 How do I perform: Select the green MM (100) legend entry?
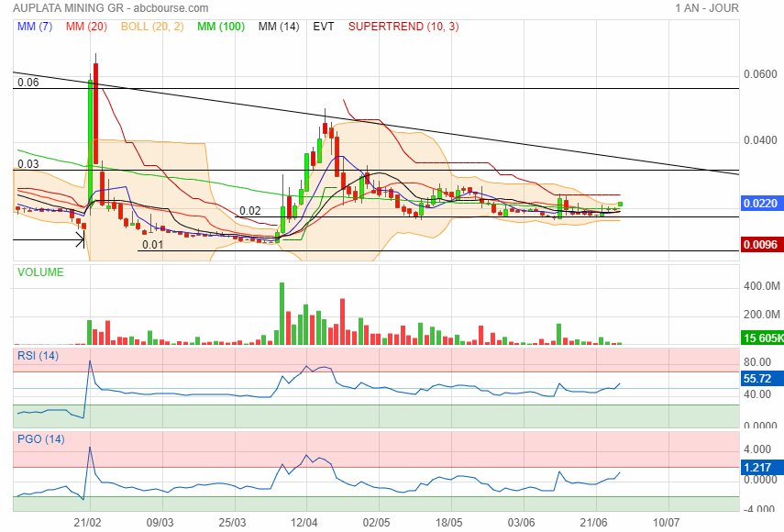[x=220, y=27]
